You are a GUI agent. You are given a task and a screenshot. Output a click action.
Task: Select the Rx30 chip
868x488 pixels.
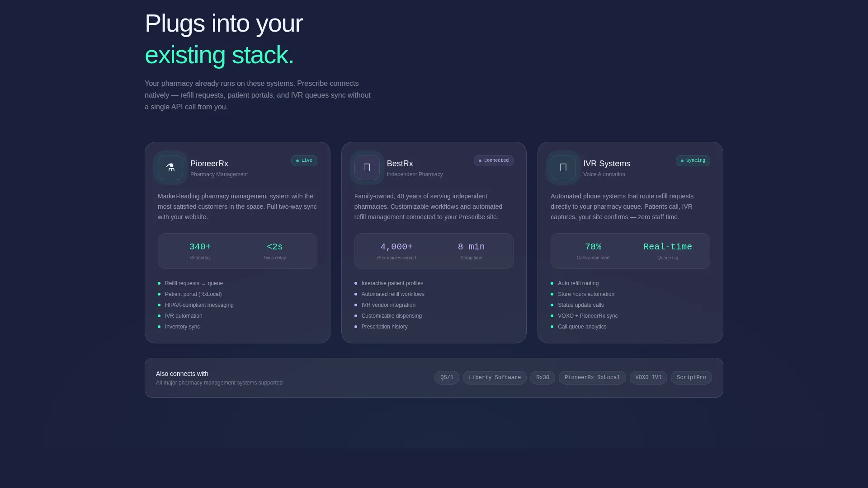tap(542, 378)
